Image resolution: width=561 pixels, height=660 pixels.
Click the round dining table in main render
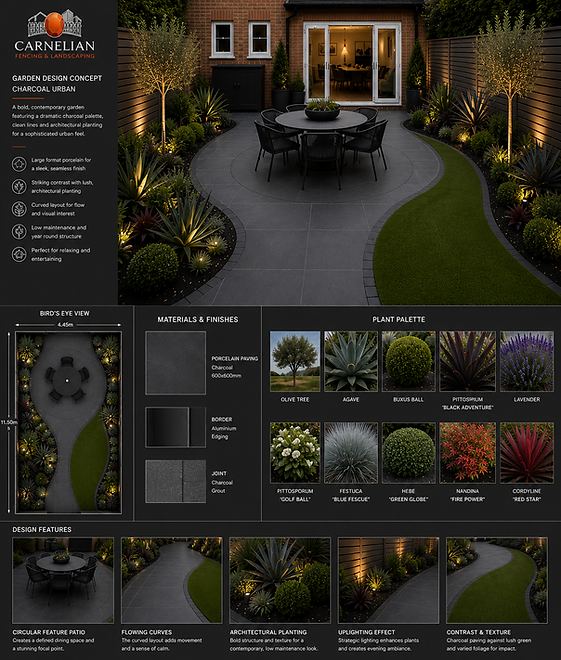pyautogui.click(x=322, y=120)
